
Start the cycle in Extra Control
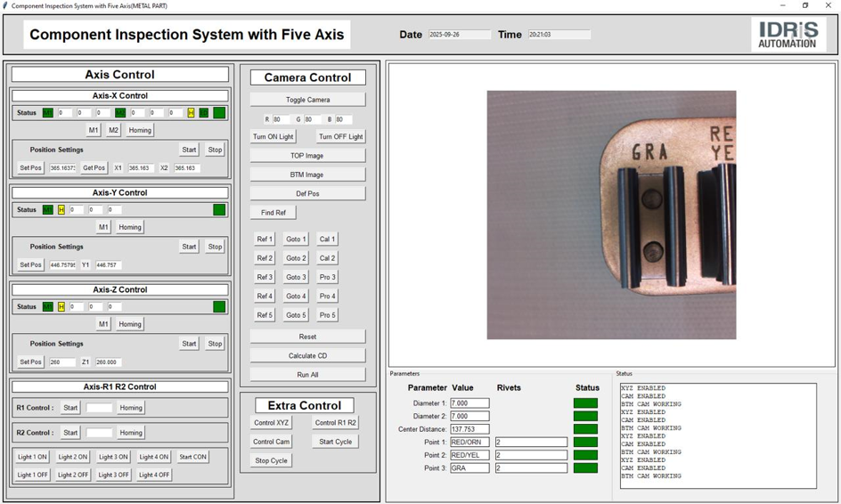(335, 442)
